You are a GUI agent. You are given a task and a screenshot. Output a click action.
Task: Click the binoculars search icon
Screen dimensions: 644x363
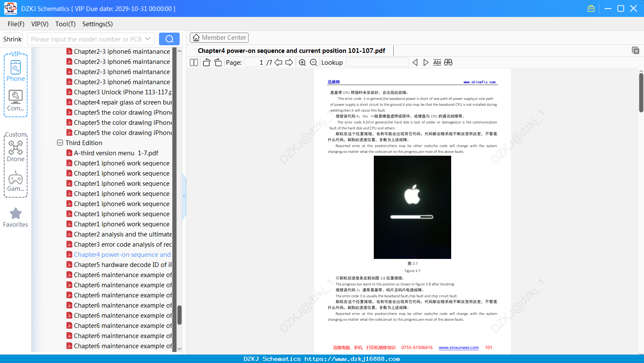pyautogui.click(x=448, y=63)
